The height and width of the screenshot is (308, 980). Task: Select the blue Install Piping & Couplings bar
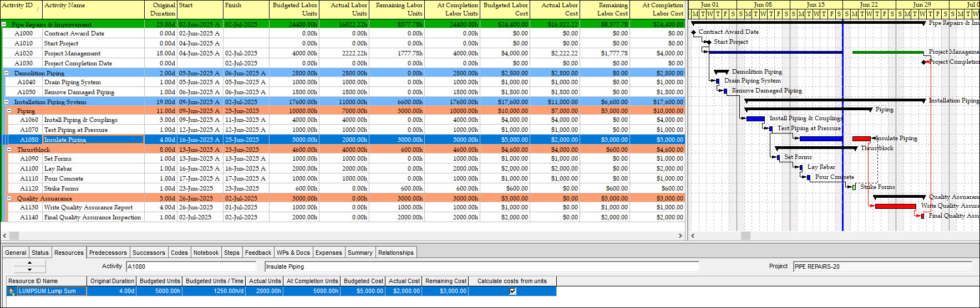755,119
